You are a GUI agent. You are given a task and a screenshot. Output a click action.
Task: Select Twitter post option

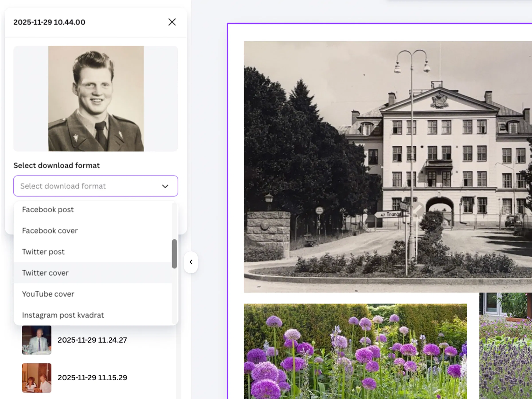(93, 252)
